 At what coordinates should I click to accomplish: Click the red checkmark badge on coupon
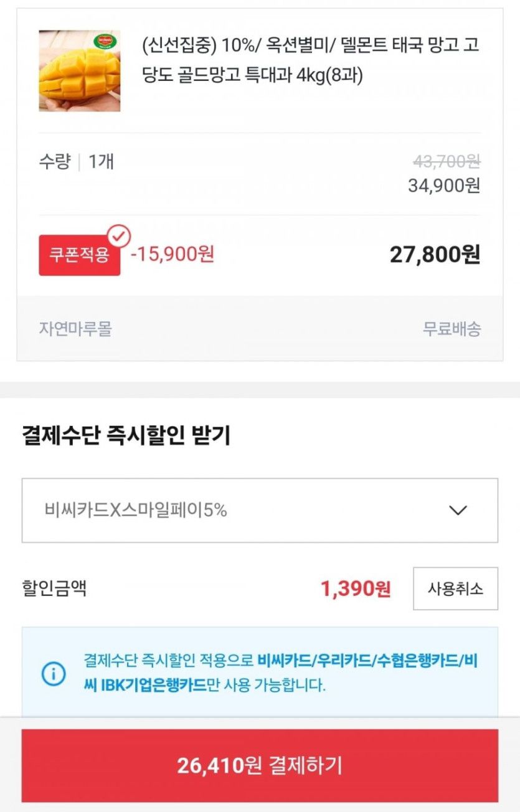(x=118, y=236)
